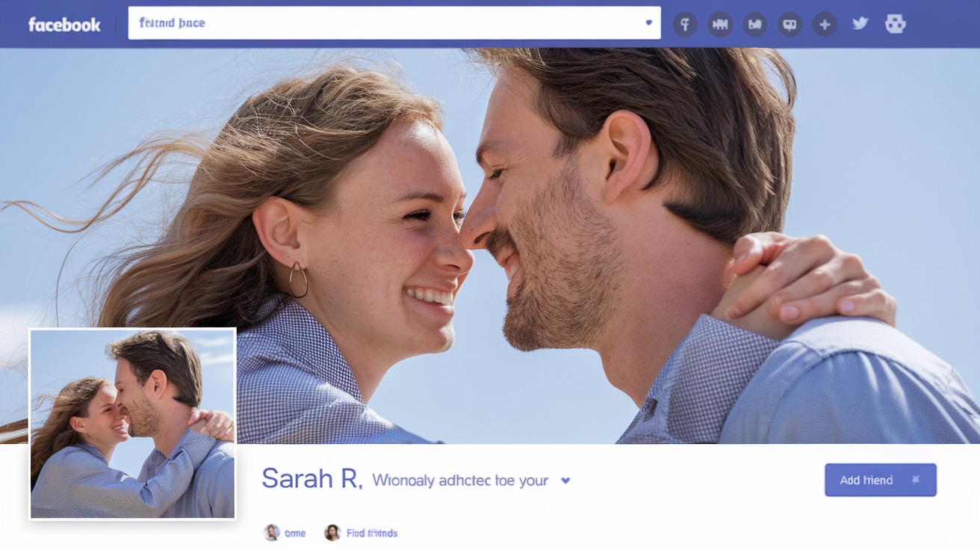Click the Facebook logo in header
This screenshot has width=980, height=550.
coord(64,25)
